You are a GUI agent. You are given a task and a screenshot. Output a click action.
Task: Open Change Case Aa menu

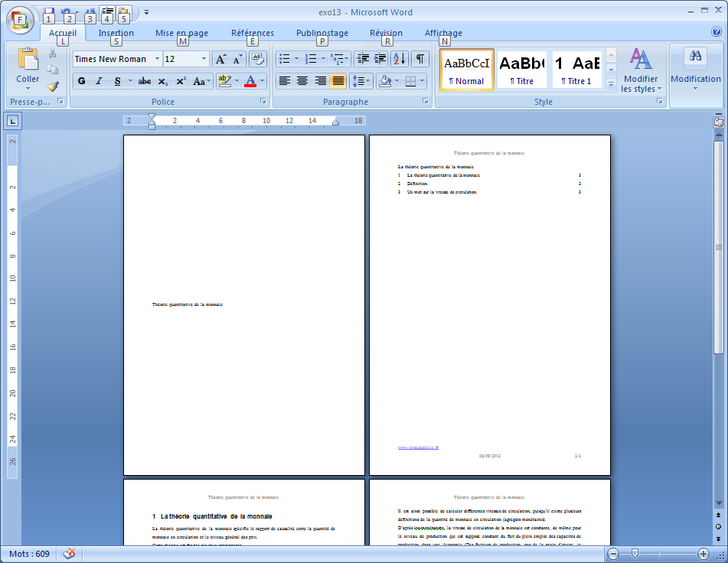click(x=201, y=81)
